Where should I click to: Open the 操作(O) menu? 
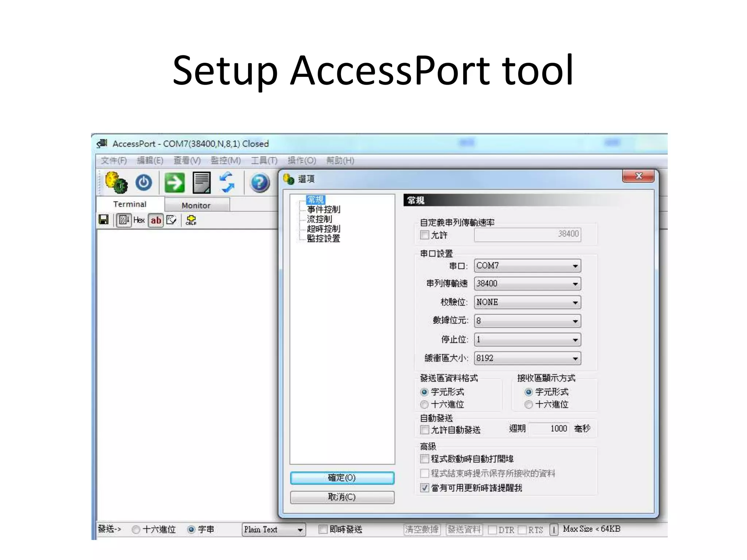[x=302, y=160]
